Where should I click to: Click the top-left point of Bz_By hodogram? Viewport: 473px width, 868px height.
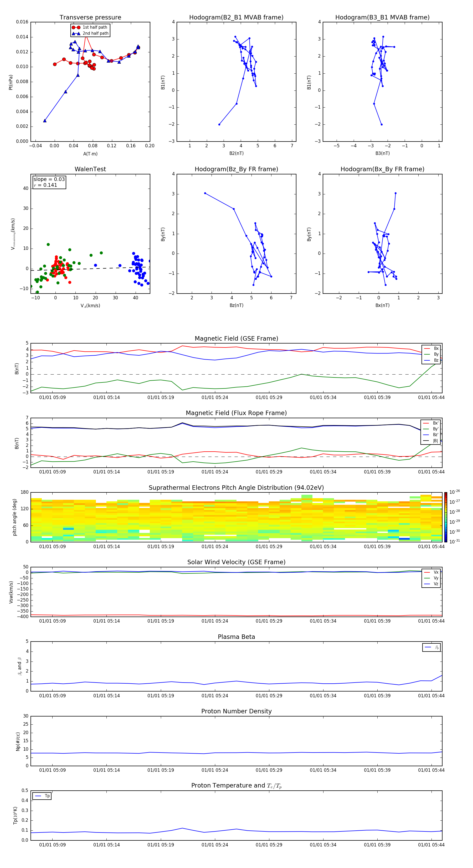[x=205, y=193]
